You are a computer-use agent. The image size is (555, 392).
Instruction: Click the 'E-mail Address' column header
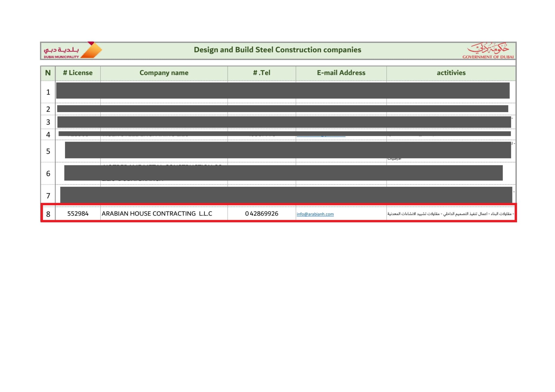pos(341,73)
